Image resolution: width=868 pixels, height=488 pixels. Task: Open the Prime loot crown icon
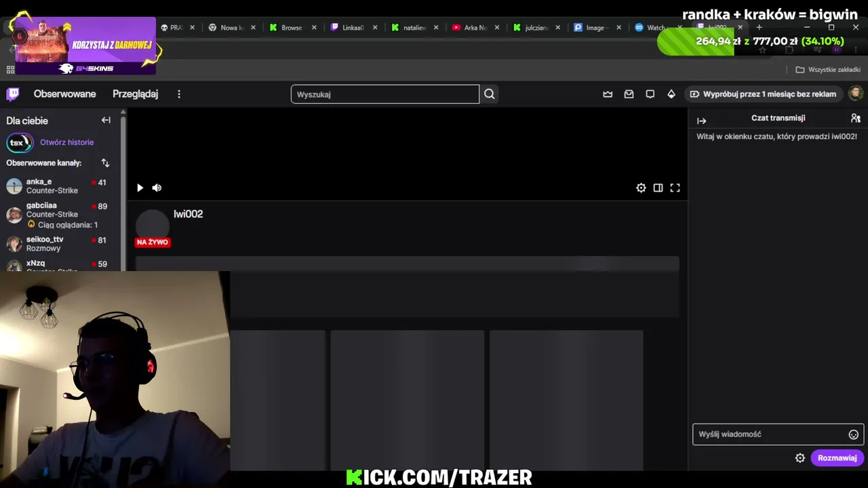pos(608,94)
